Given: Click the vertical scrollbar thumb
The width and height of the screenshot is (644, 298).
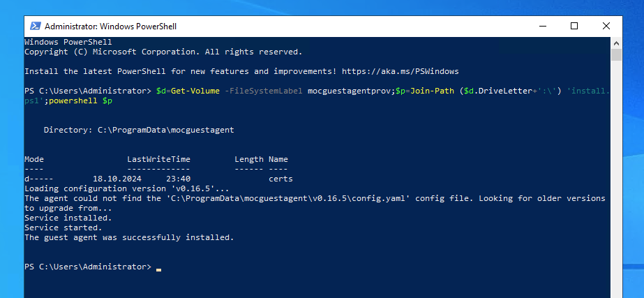Looking at the screenshot, I should coord(616,54).
